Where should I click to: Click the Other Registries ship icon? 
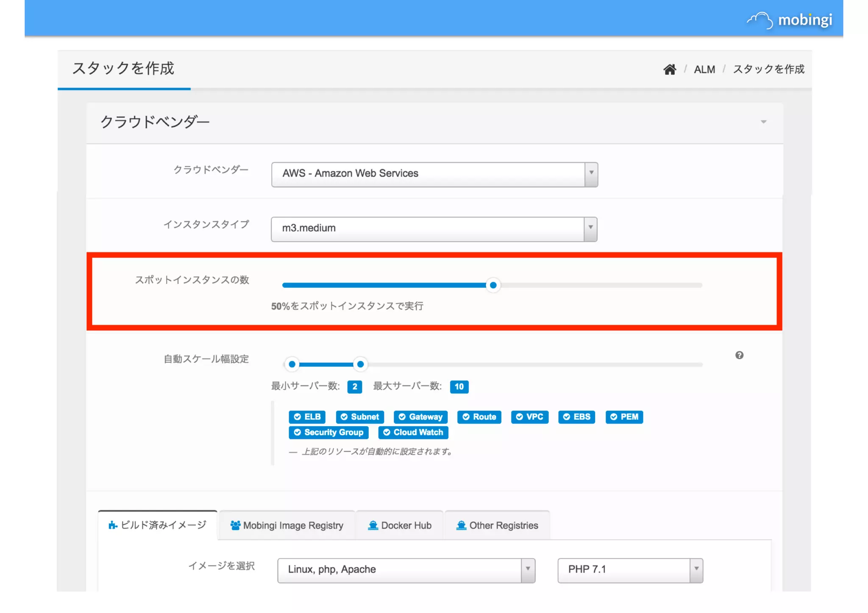[461, 525]
